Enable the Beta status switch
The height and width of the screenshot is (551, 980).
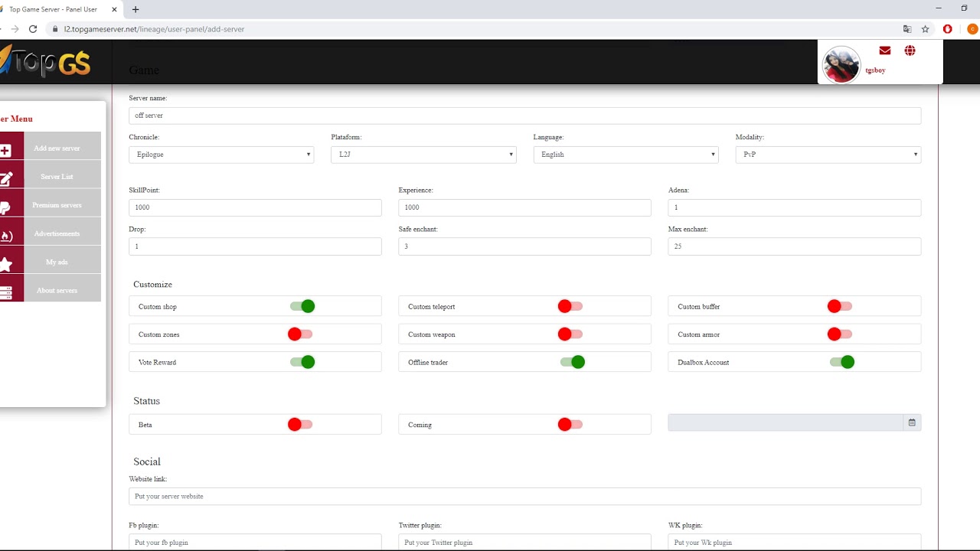coord(300,424)
